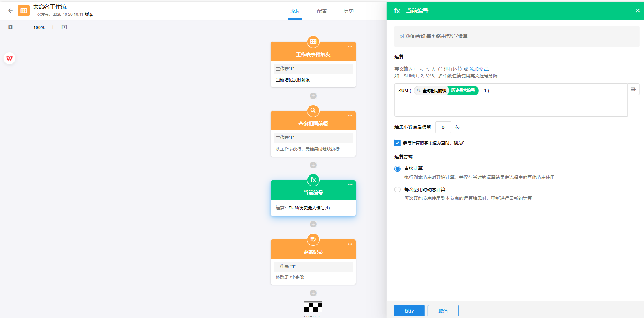Click the red WPS floating icon
Screen dimensions: 644x318
tap(9, 58)
